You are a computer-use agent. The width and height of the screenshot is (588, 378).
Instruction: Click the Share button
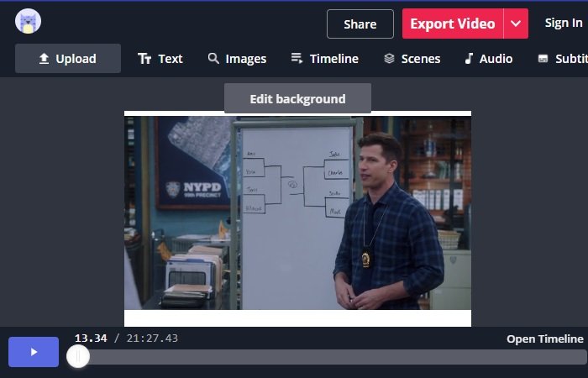click(360, 24)
